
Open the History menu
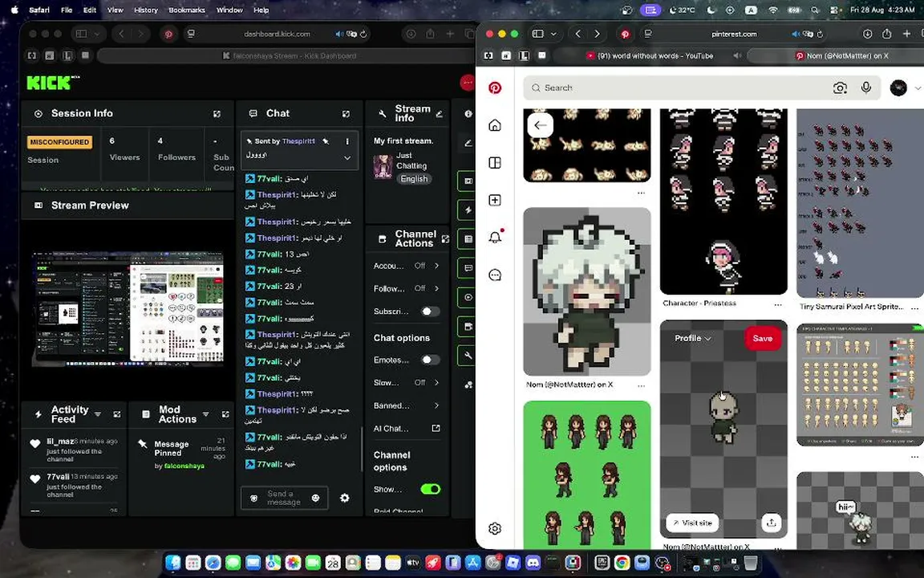point(145,10)
